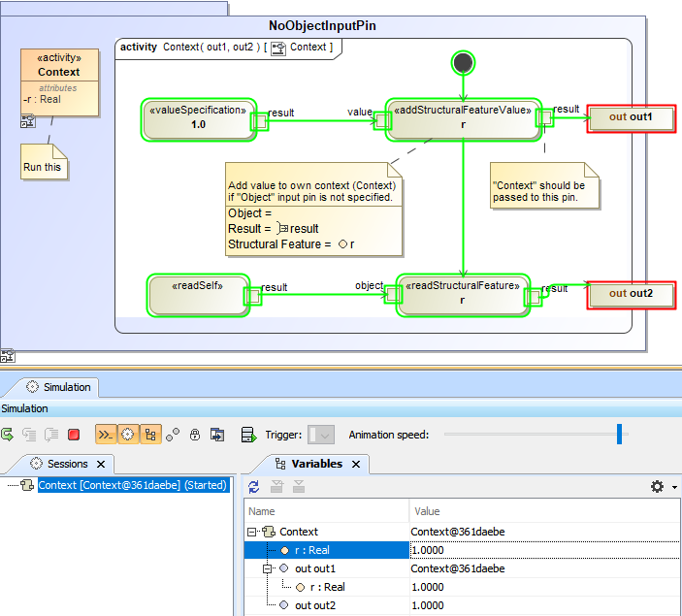Collapse the out out1 tree node
This screenshot has width=682, height=616.
click(269, 568)
